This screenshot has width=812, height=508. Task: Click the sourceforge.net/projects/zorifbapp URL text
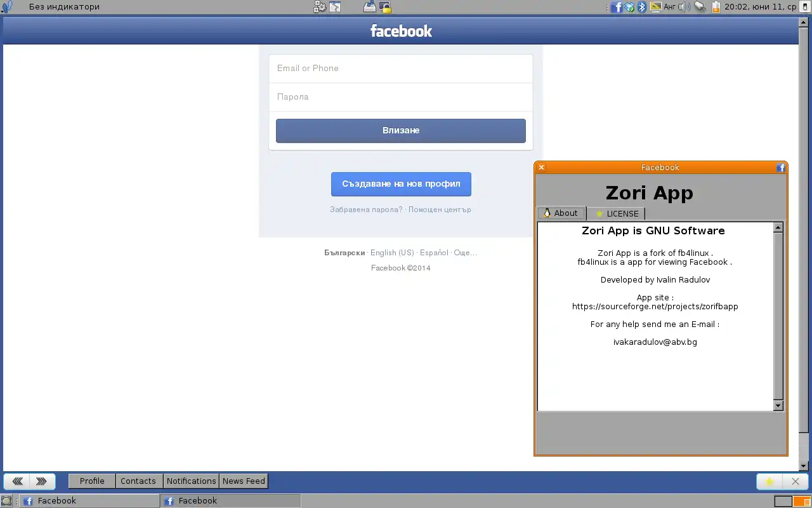(x=655, y=307)
